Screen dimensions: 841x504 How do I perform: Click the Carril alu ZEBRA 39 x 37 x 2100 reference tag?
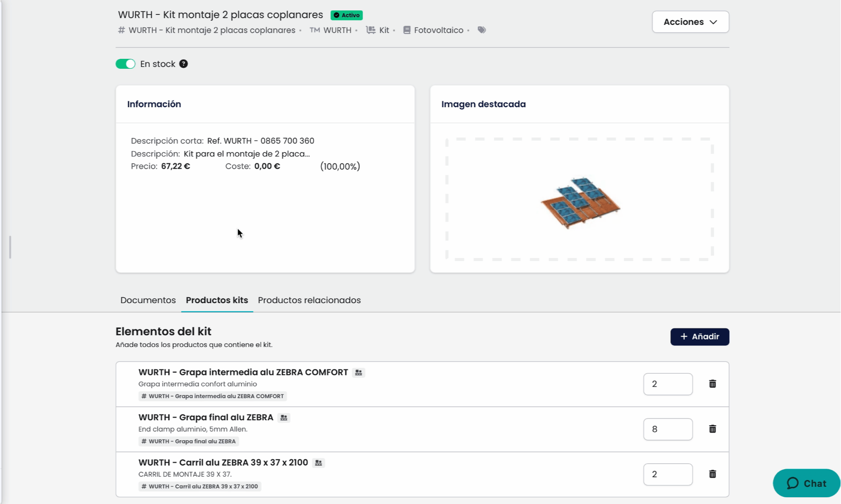tap(200, 486)
